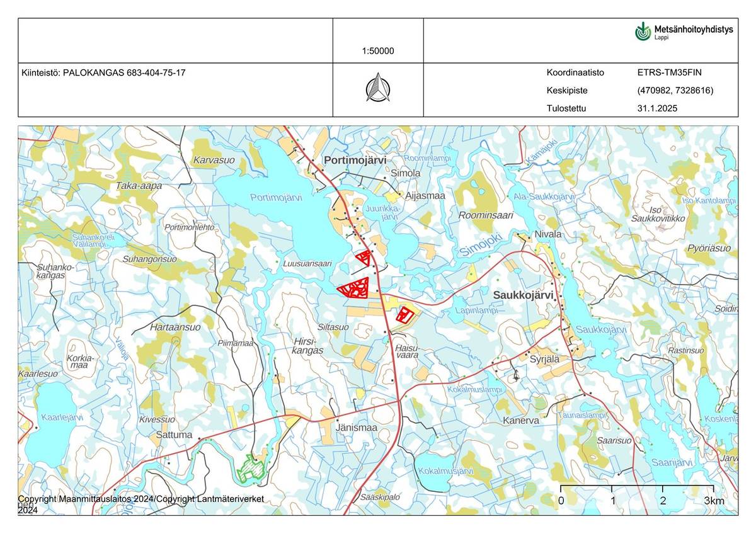Click the 'Piimämaa' map label

pyautogui.click(x=234, y=343)
